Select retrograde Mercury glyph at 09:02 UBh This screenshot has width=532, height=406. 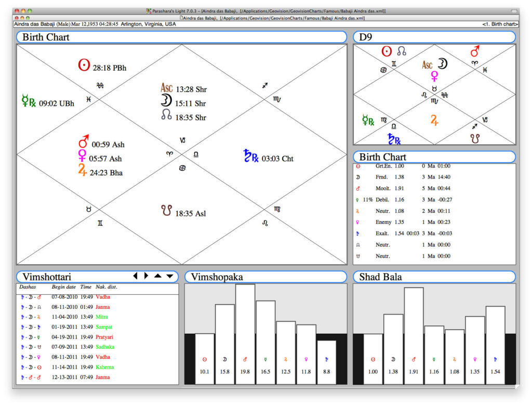tap(29, 101)
